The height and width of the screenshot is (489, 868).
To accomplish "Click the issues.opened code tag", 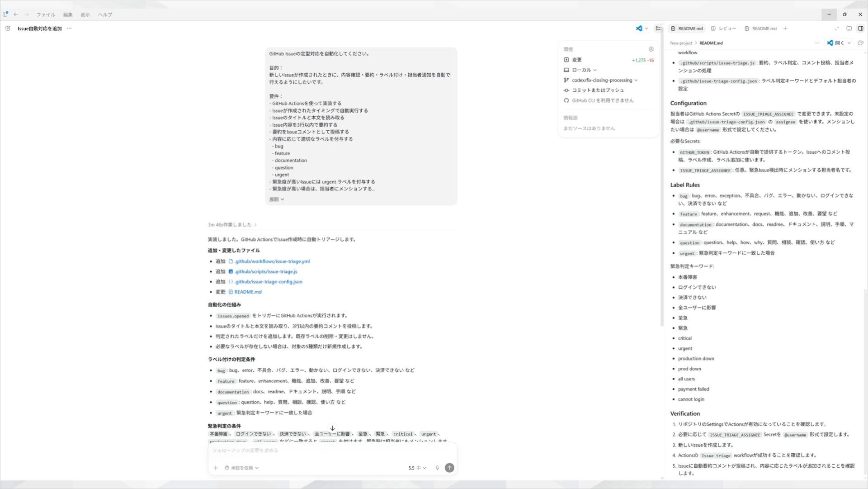I will [233, 316].
